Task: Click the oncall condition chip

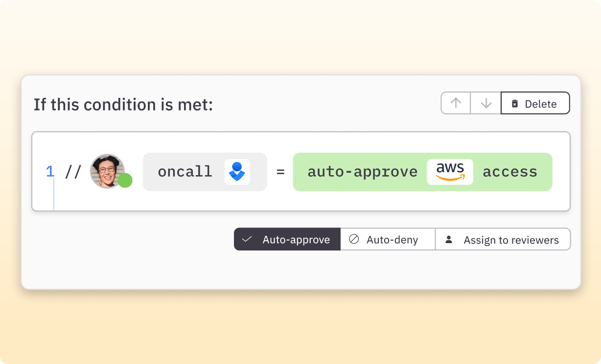Action: click(x=186, y=172)
